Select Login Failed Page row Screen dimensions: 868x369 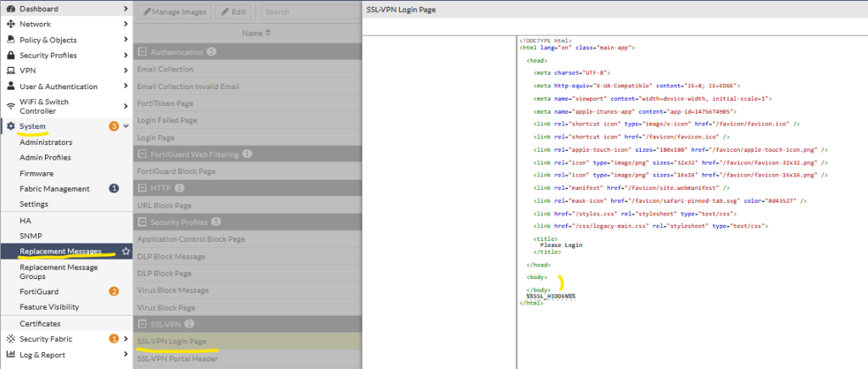tap(248, 120)
